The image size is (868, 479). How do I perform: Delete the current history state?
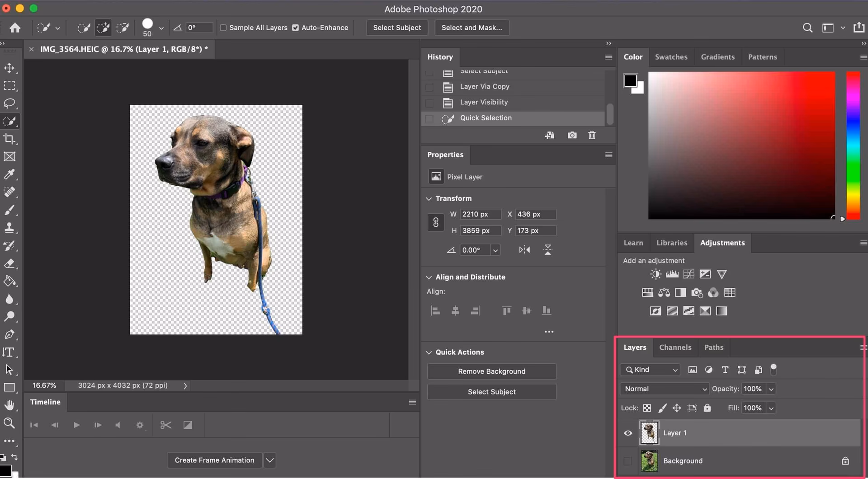(592, 135)
